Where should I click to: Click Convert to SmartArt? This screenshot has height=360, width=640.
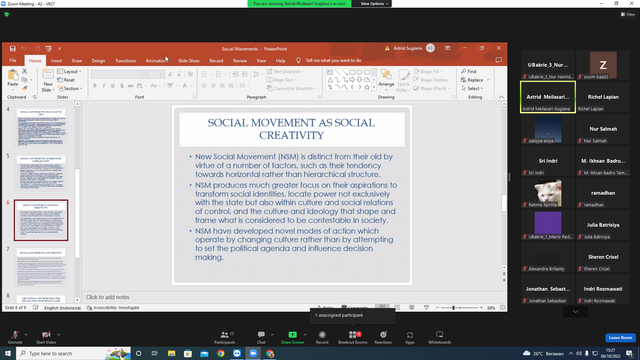point(292,89)
